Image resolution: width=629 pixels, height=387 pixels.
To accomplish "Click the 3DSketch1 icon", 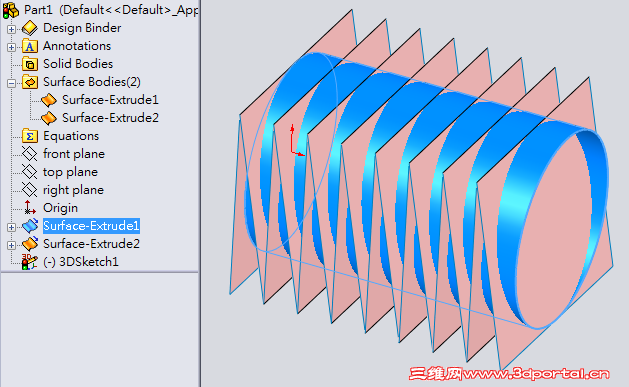I will click(x=30, y=262).
